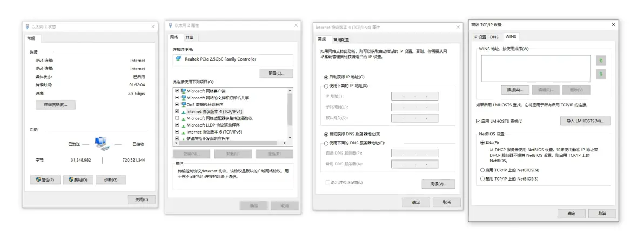Click 取消 in IPv4 properties dialog
This screenshot has width=644, height=233.
click(447, 202)
